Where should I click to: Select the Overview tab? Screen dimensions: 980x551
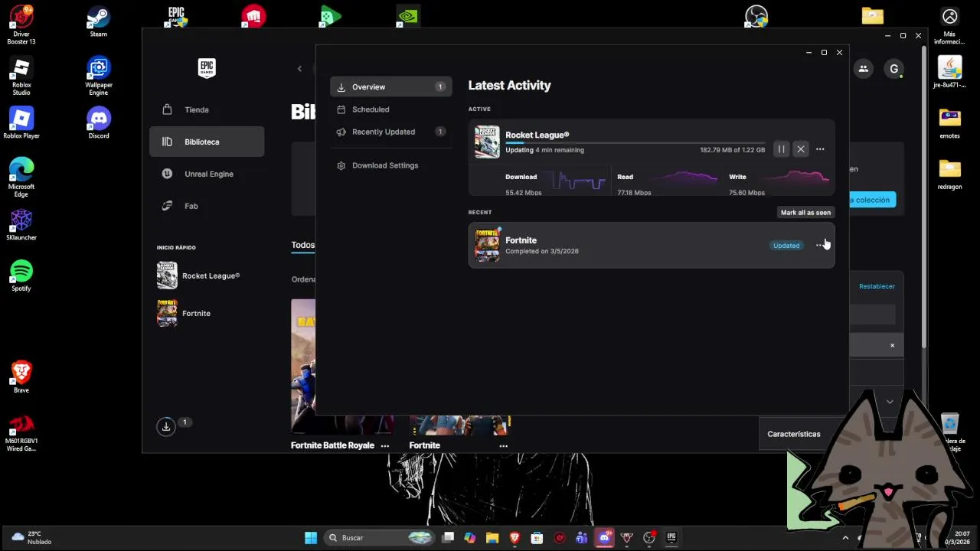pyautogui.click(x=390, y=87)
